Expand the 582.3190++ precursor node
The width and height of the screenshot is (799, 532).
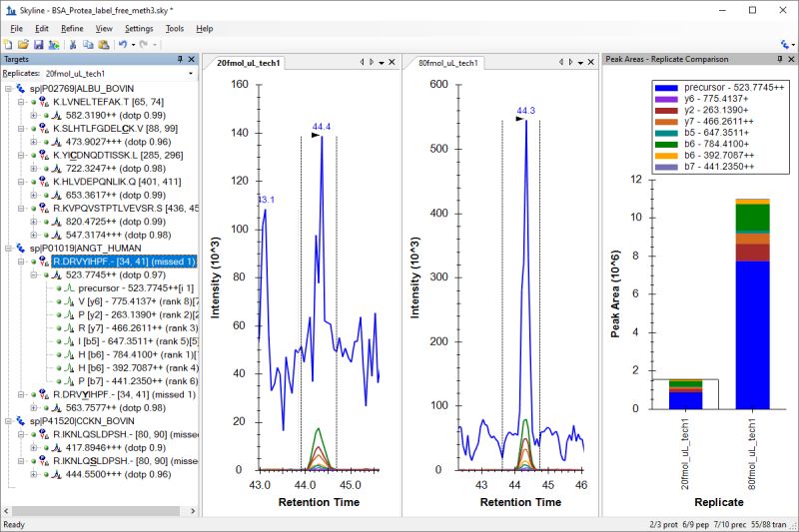click(34, 116)
